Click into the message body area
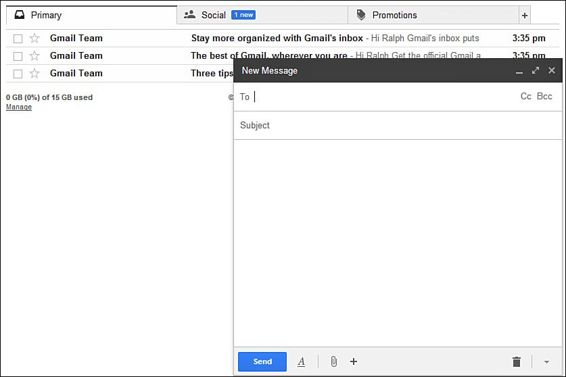This screenshot has height=377, width=566. tap(398, 243)
